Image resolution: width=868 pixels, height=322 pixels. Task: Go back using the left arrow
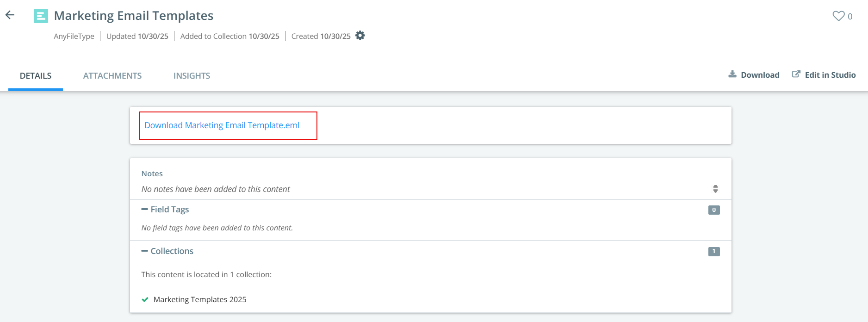tap(10, 15)
